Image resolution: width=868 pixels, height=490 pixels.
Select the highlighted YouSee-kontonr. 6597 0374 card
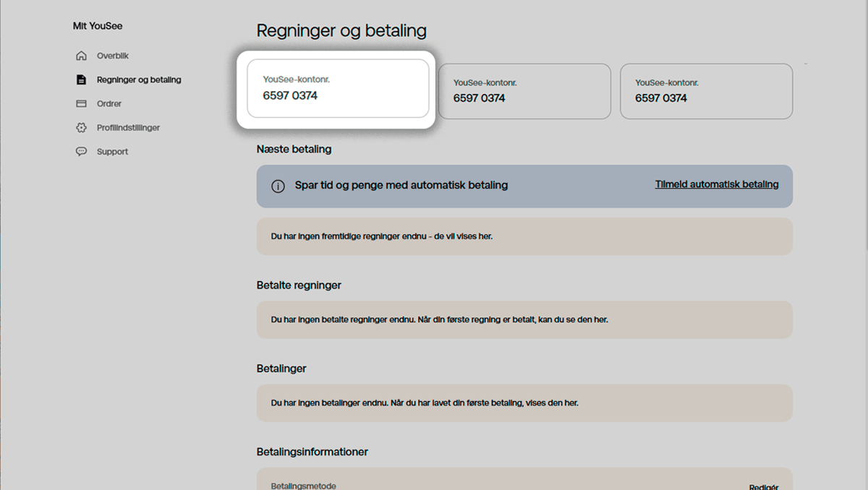pyautogui.click(x=338, y=90)
